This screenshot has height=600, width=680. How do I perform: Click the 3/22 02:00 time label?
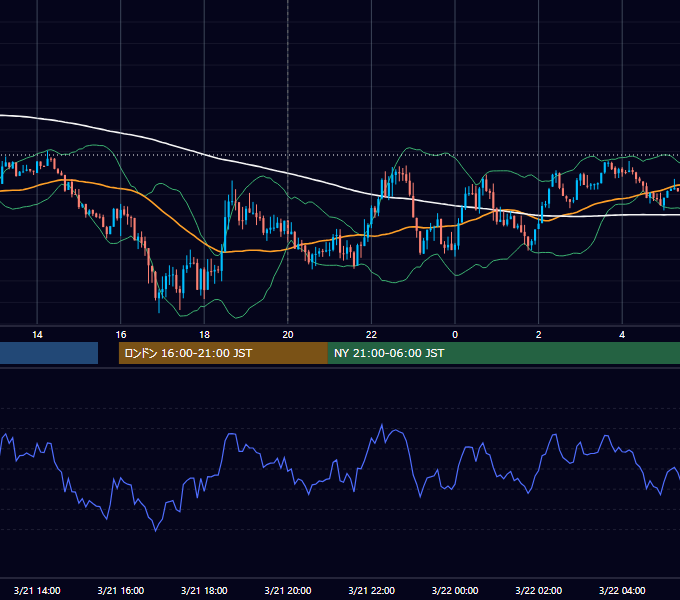click(x=539, y=590)
